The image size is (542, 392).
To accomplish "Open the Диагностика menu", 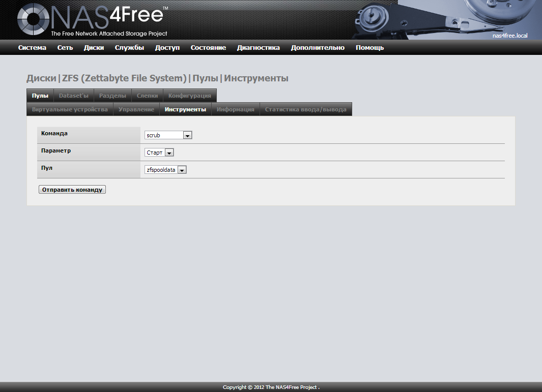I will pyautogui.click(x=258, y=48).
